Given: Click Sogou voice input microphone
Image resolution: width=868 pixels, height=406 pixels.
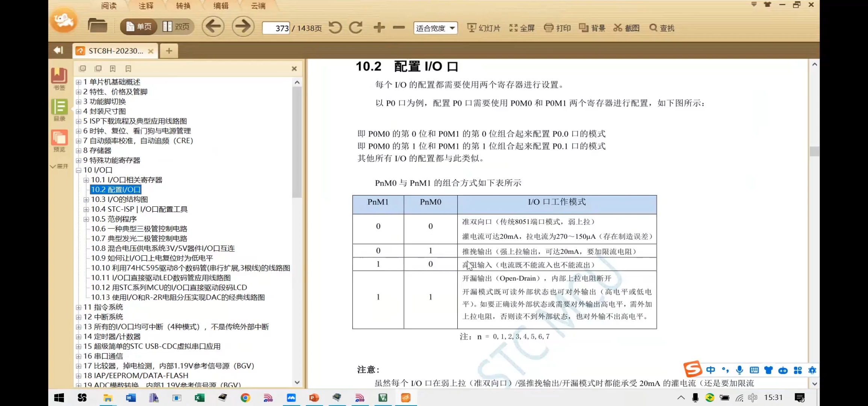Looking at the screenshot, I should [739, 370].
